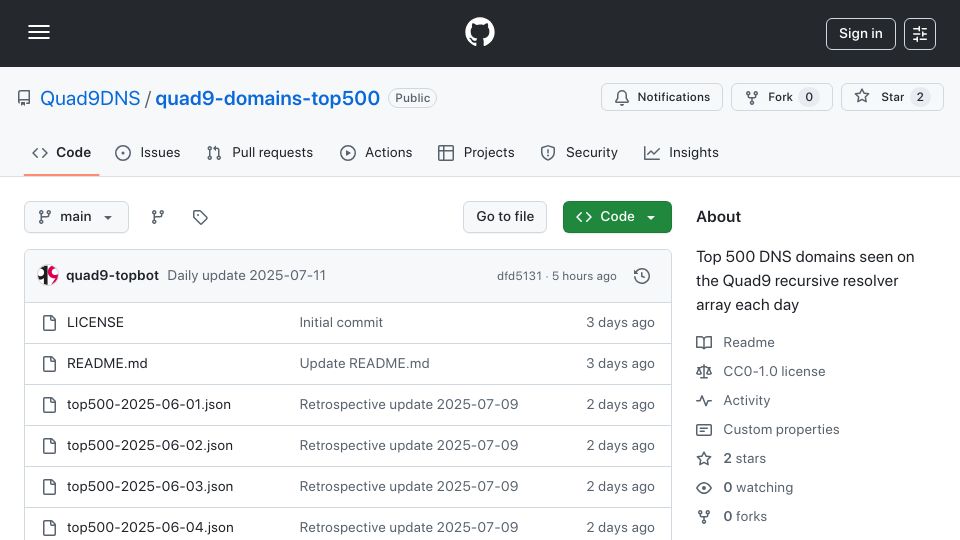Image resolution: width=960 pixels, height=540 pixels.
Task: View commit history clock icon
Action: click(x=642, y=276)
